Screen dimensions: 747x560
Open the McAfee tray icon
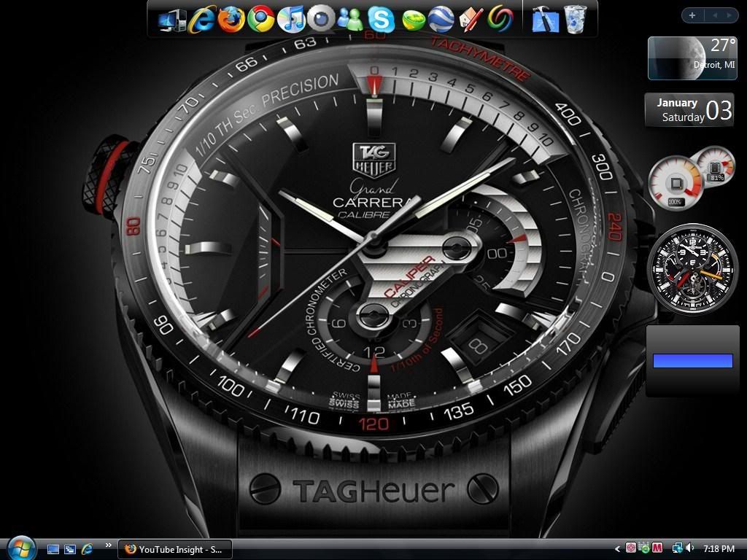pos(657,548)
